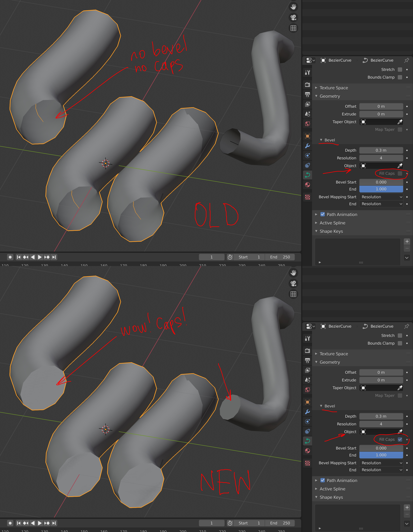Open World properties tab in top panel
Image resolution: width=413 pixels, height=532 pixels.
pos(307,124)
